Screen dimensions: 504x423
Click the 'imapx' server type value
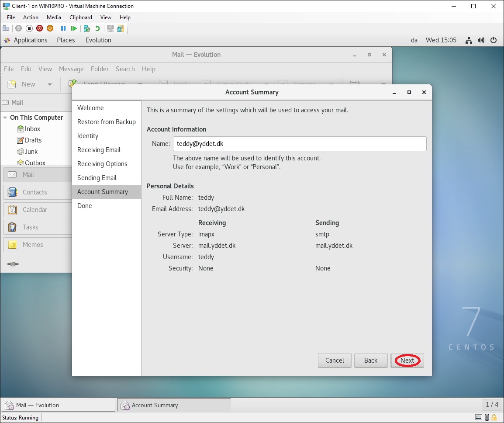tap(206, 234)
